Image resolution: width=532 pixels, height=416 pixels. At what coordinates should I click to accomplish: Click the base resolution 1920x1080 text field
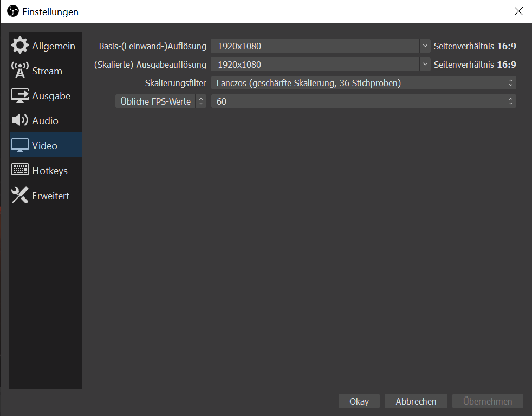(315, 46)
